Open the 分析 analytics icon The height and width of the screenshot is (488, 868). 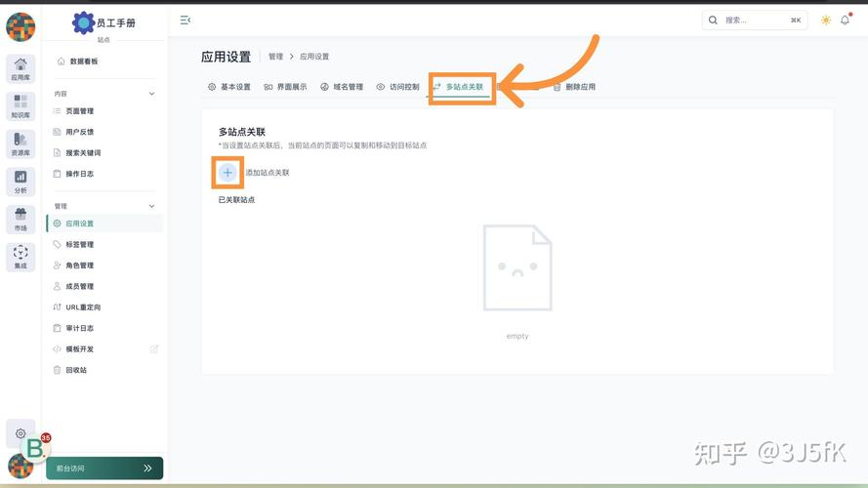[21, 182]
